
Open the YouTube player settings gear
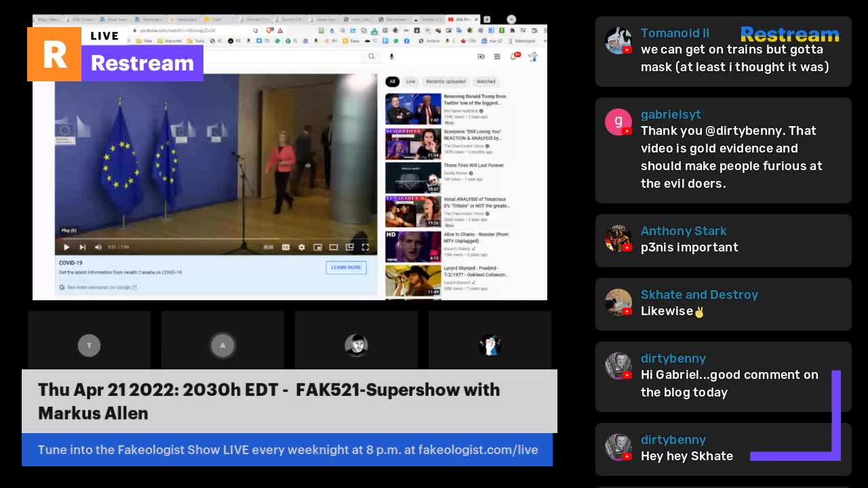(x=302, y=247)
